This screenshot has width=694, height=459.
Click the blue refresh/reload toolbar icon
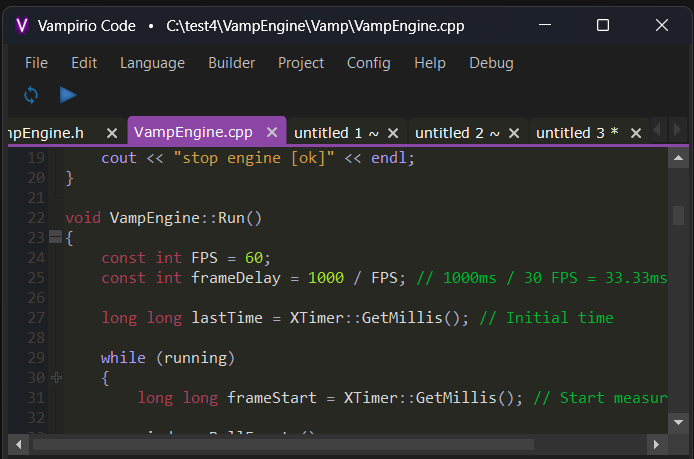pyautogui.click(x=31, y=95)
